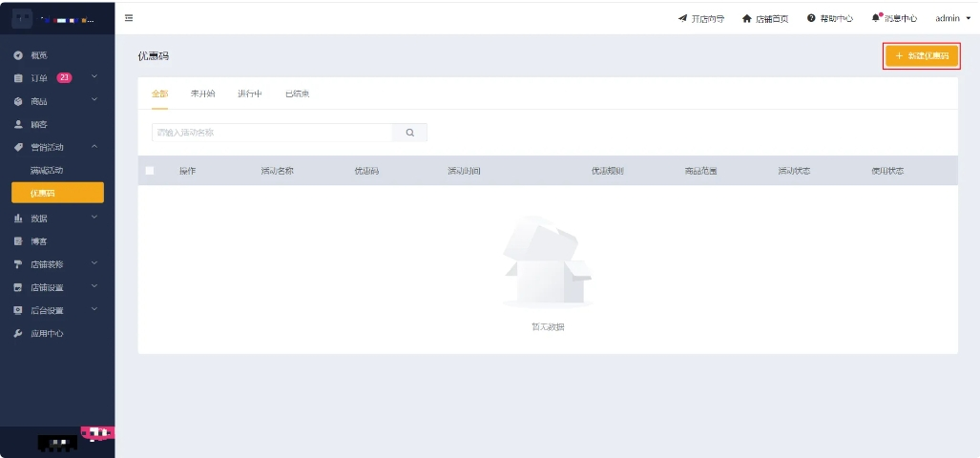Click the 概览 compass icon

tap(19, 55)
